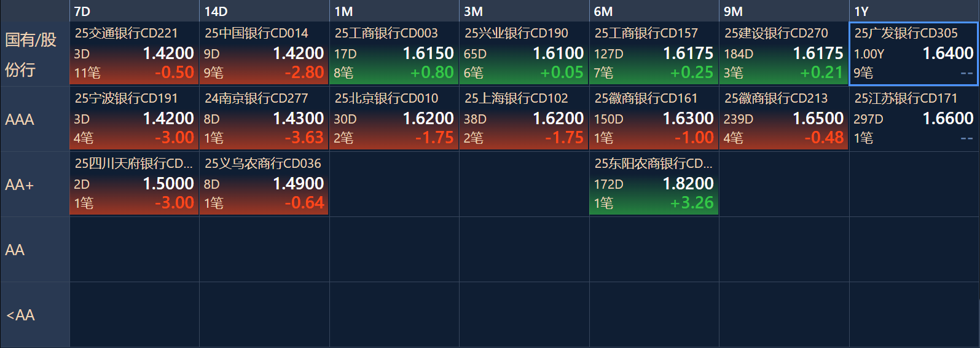Click the AA rating row label
This screenshot has width=980, height=348.
pos(34,250)
